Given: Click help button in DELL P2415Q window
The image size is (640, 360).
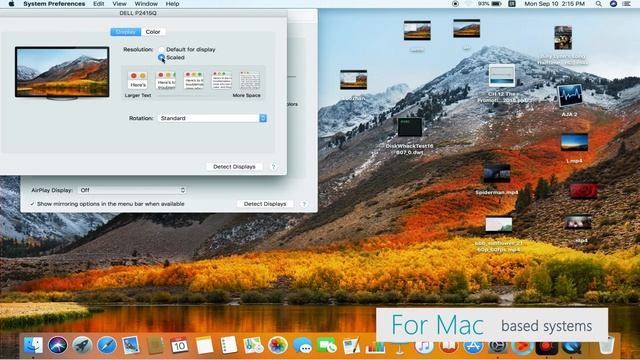Looking at the screenshot, I should pyautogui.click(x=273, y=167).
